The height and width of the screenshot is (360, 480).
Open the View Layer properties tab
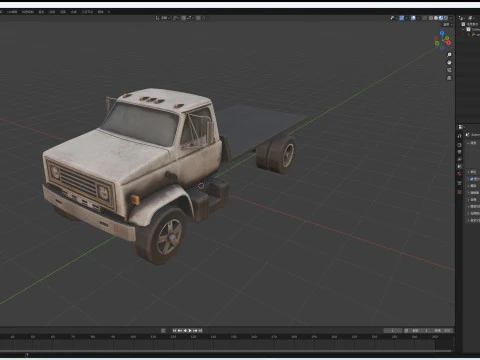459,159
